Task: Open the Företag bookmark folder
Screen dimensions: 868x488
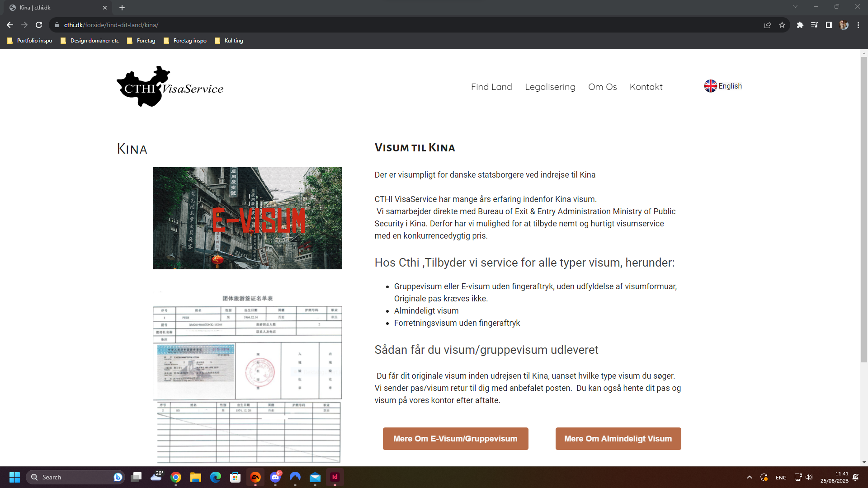Action: point(142,41)
